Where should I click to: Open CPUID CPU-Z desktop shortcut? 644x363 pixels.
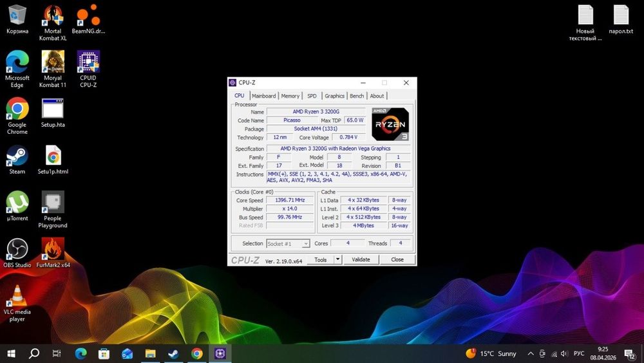(88, 69)
